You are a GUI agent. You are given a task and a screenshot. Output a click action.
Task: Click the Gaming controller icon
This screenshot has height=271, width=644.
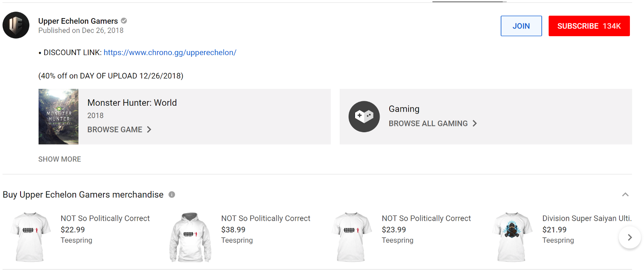point(364,117)
